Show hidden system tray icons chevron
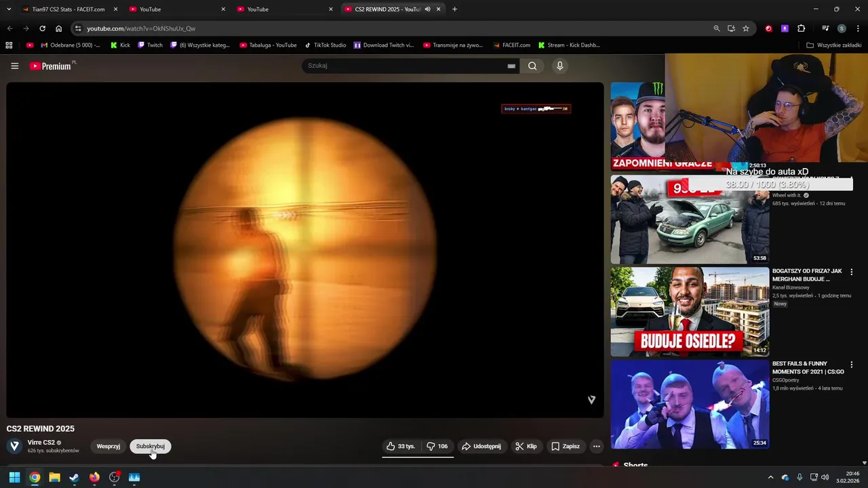The image size is (868, 488). click(x=770, y=477)
